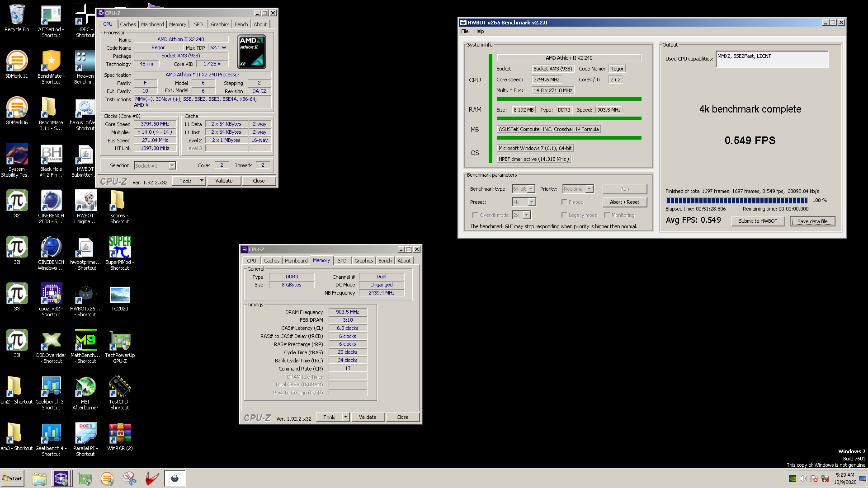Screen dimensions: 868x488
Task: Click Tools button in Memory CPU-Z window
Action: pyautogui.click(x=329, y=417)
